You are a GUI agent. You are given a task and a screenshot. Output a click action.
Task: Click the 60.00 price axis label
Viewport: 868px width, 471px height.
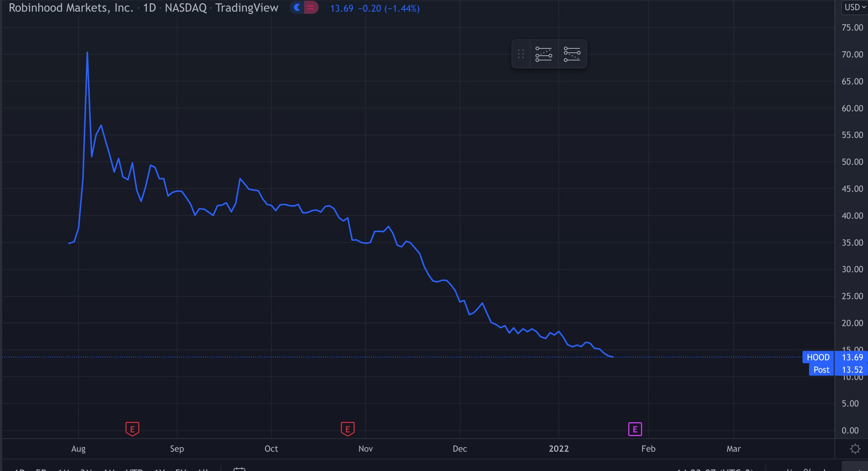point(852,108)
